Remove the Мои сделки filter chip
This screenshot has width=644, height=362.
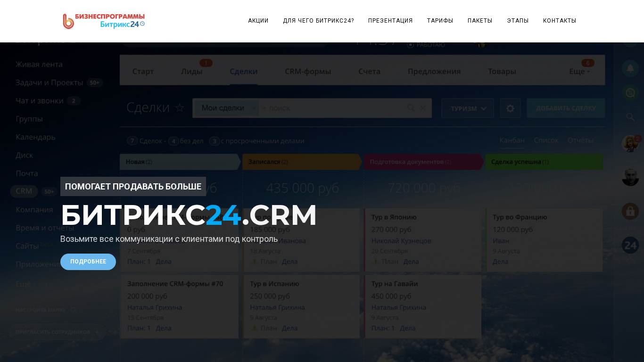254,108
